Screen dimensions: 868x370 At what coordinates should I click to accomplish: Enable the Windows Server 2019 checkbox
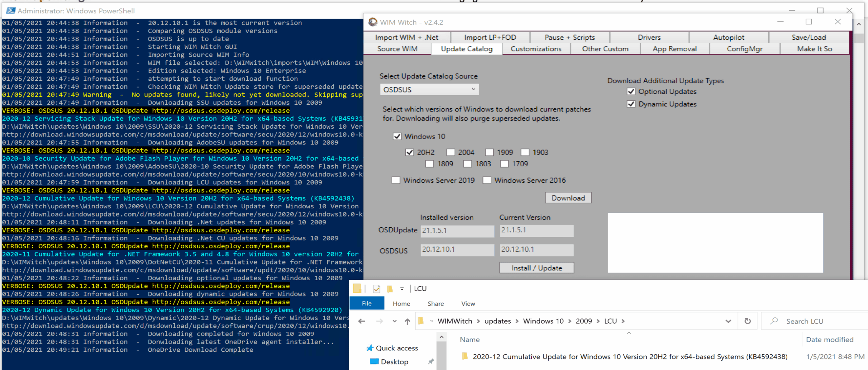pyautogui.click(x=396, y=180)
